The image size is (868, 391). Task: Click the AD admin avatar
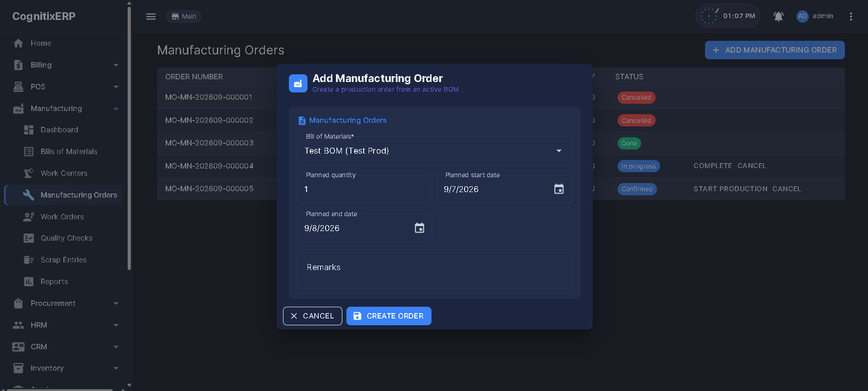click(802, 16)
